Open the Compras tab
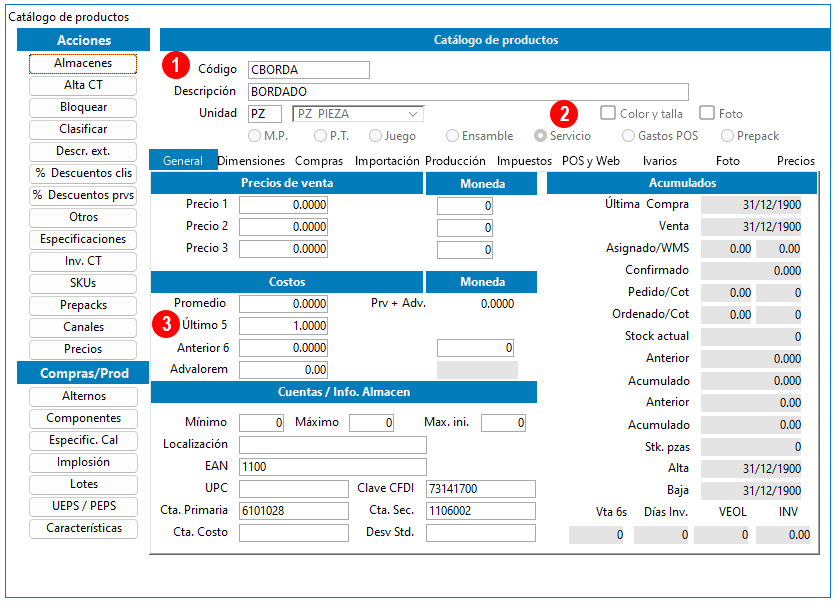The width and height of the screenshot is (838, 608). point(319,161)
